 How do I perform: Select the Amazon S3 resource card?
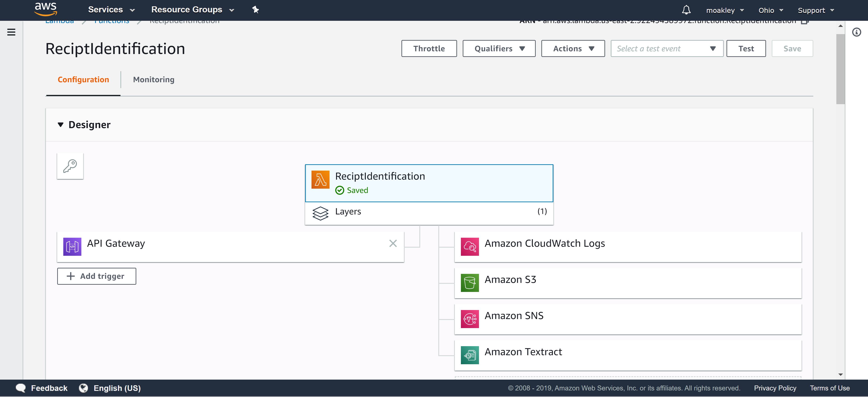tap(627, 282)
